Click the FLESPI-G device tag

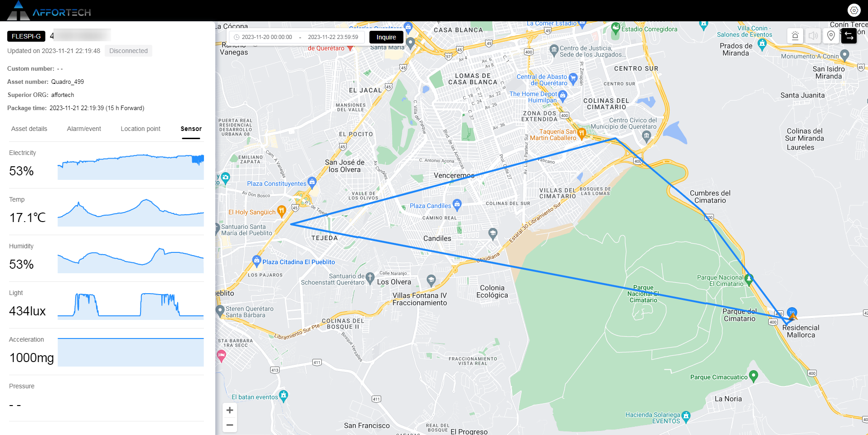[26, 36]
